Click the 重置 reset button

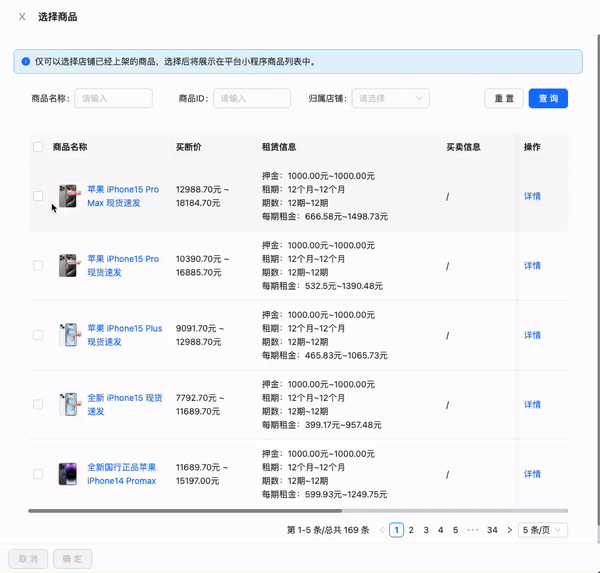pyautogui.click(x=504, y=98)
